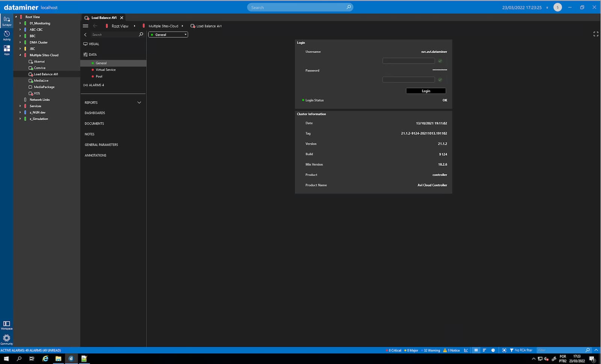
Task: Click No RCA filter button
Action: [521, 350]
